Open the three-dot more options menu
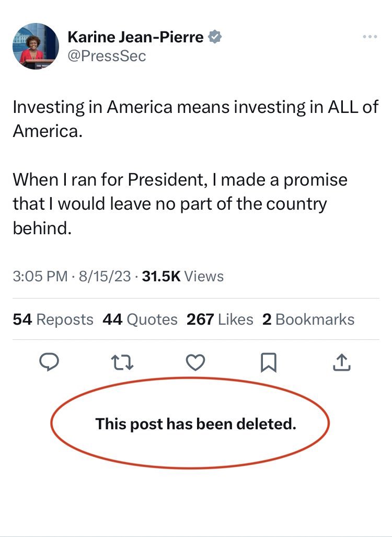The width and height of the screenshot is (392, 537). [x=370, y=37]
